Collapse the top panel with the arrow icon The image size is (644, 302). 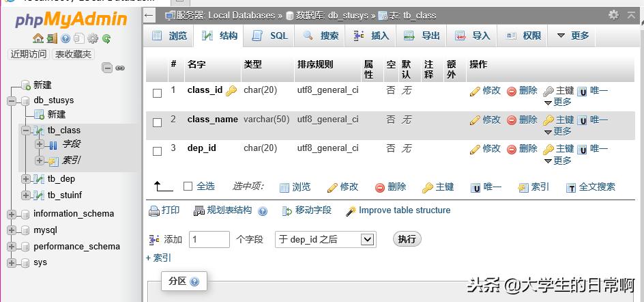pyautogui.click(x=631, y=15)
